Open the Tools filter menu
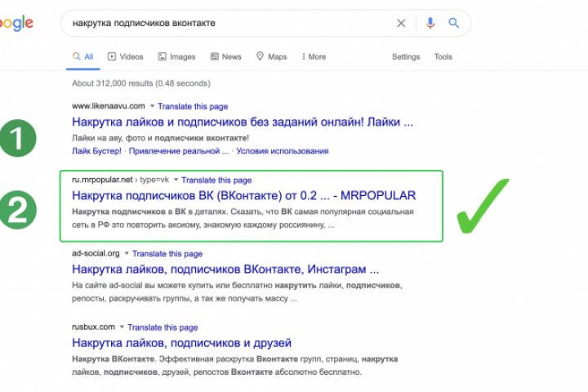The image size is (588, 392). click(443, 57)
